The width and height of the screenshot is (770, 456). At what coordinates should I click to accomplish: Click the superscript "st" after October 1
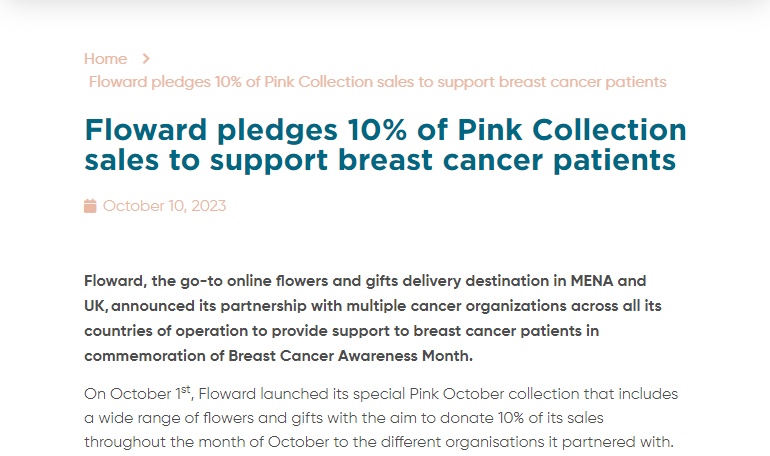[185, 390]
